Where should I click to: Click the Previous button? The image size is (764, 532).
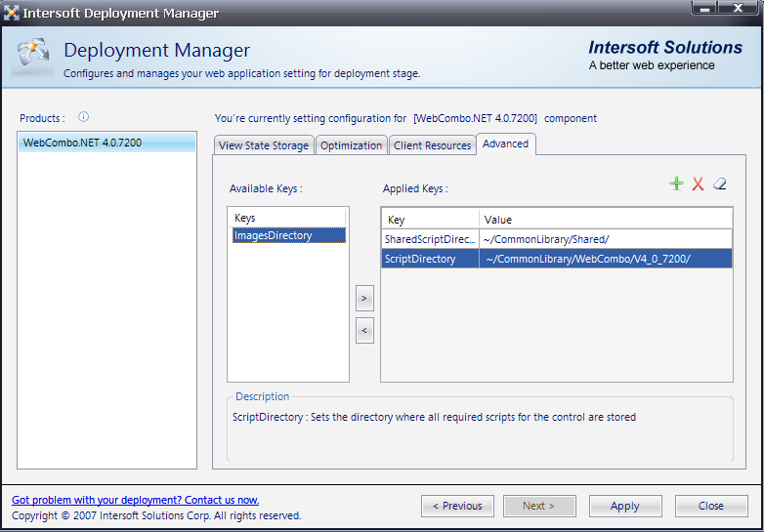[457, 506]
